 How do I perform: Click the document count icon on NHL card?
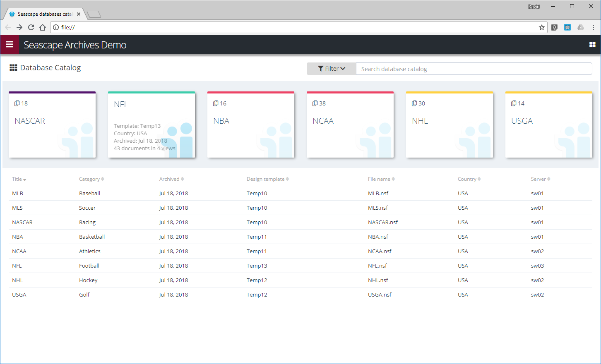click(x=414, y=103)
